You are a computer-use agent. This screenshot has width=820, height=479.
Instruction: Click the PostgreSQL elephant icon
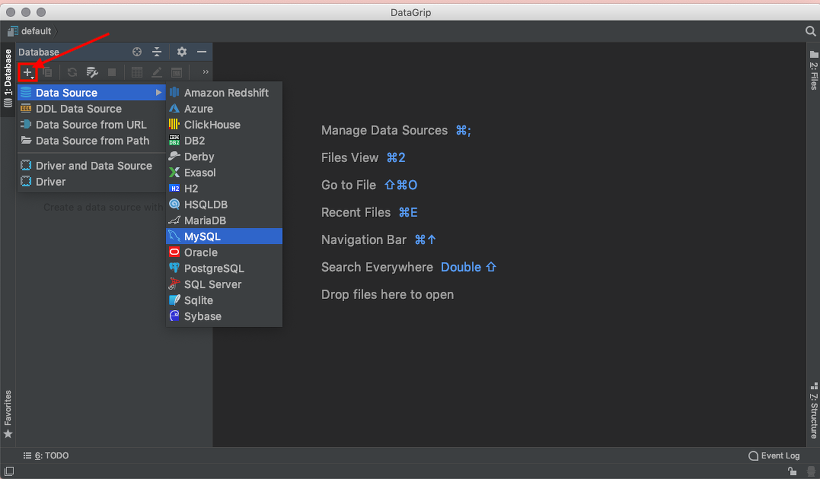174,268
